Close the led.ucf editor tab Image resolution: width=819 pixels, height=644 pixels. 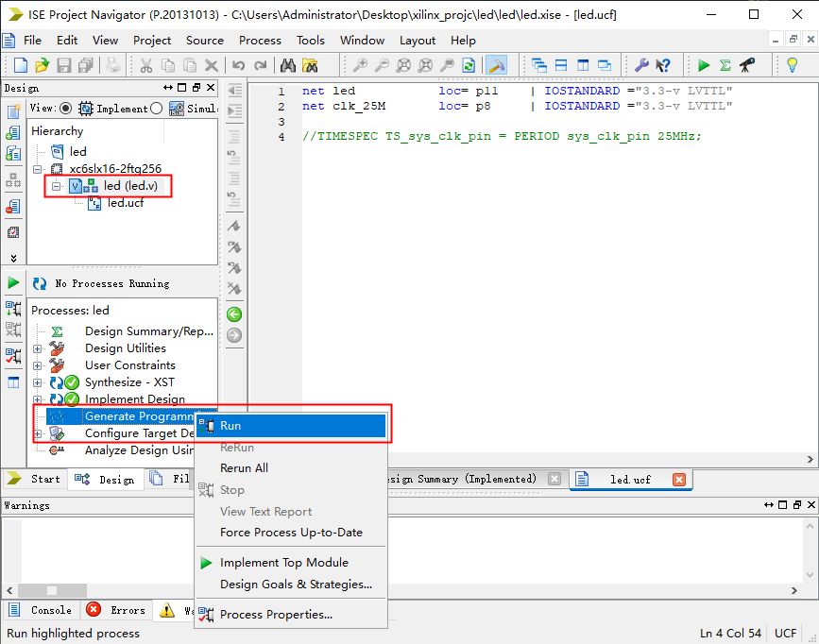click(678, 480)
